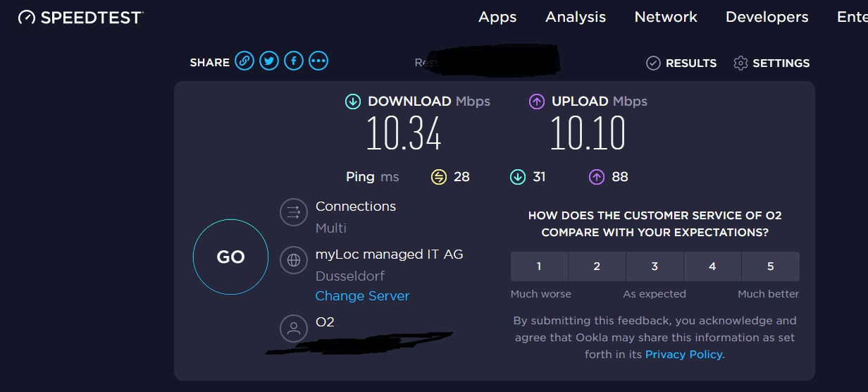Start a new test with GO button
This screenshot has height=392, width=868.
[230, 257]
